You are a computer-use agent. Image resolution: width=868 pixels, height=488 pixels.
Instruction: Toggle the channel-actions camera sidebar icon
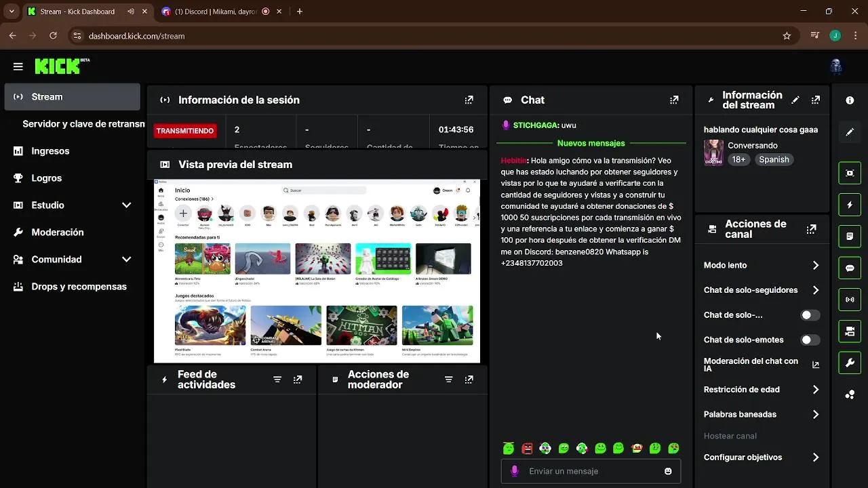point(850,331)
